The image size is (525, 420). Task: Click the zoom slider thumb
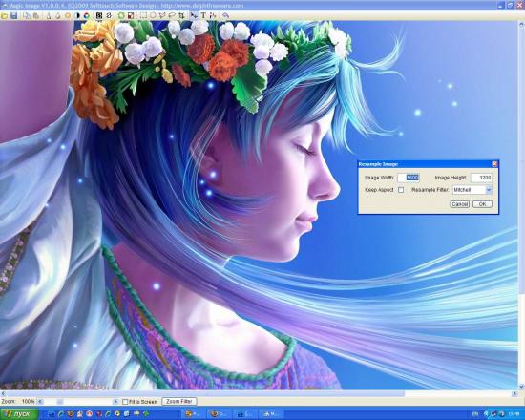click(59, 401)
